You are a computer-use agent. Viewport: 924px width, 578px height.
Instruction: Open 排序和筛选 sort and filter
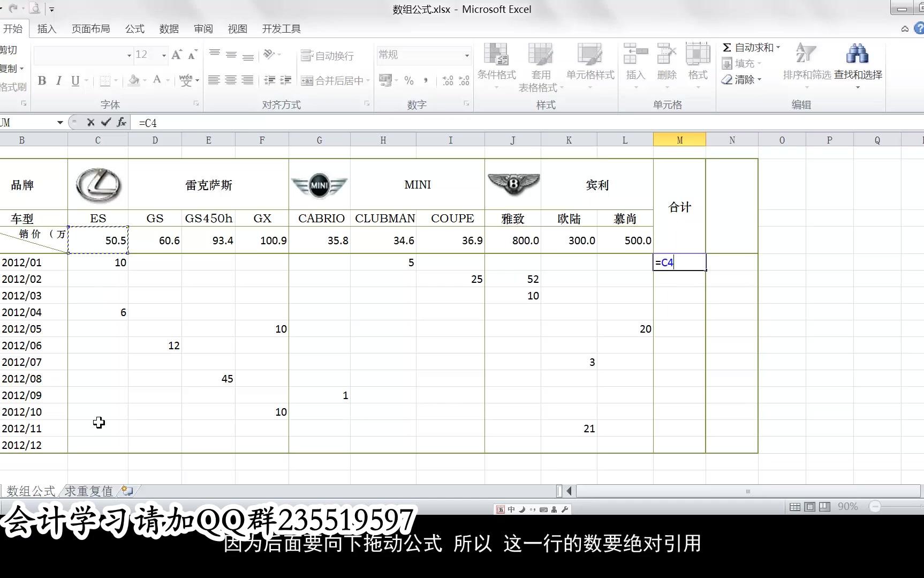807,66
